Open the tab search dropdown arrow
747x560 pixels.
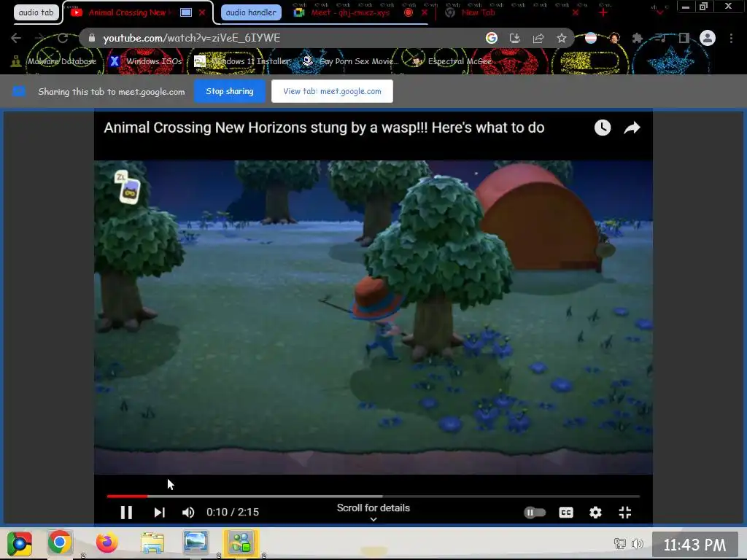[x=659, y=12]
